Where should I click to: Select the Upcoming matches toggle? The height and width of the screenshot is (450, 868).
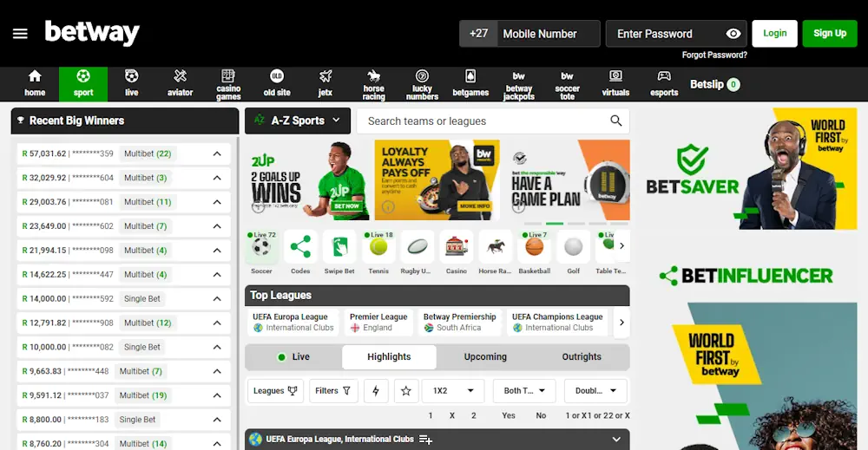[485, 356]
